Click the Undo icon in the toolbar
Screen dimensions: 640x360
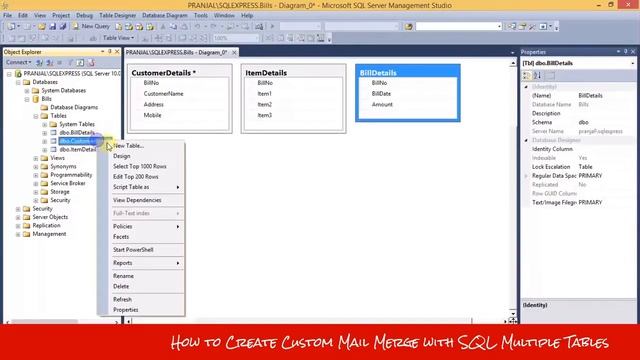[198, 27]
